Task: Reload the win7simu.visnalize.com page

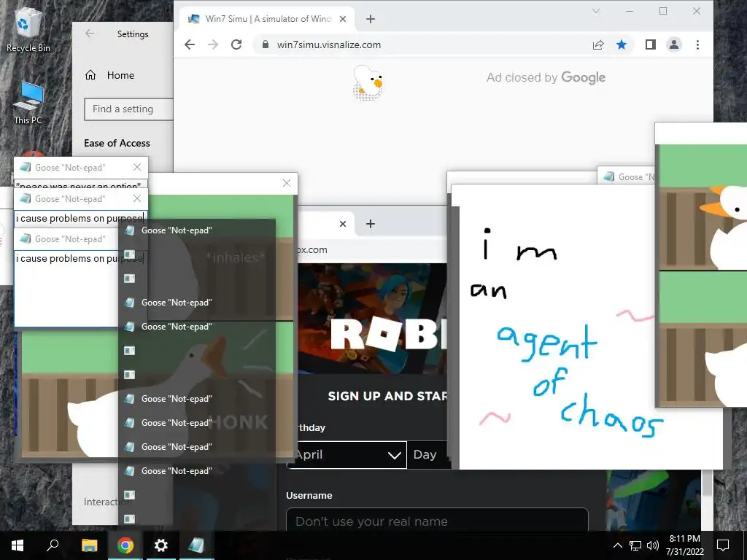Action: pos(236,44)
